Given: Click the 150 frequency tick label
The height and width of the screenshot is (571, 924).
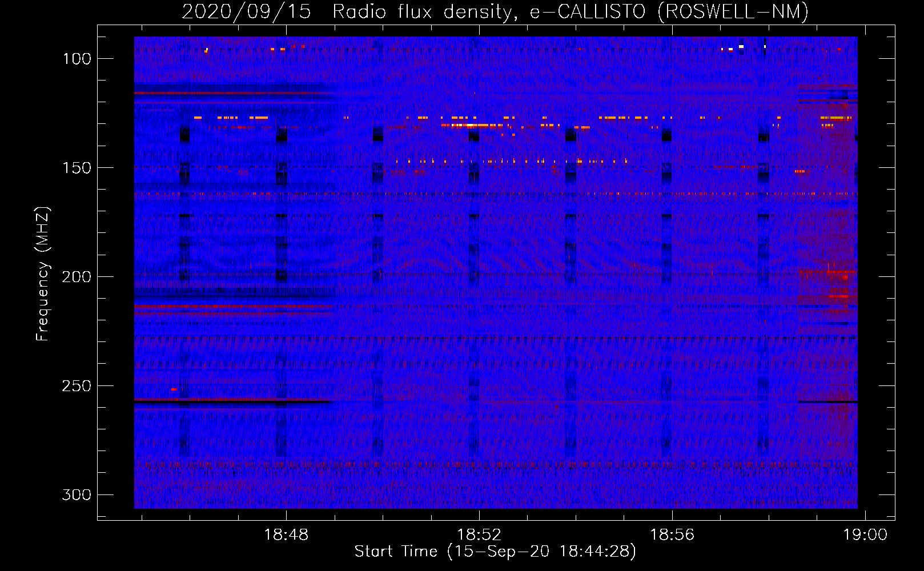Looking at the screenshot, I should (x=77, y=168).
